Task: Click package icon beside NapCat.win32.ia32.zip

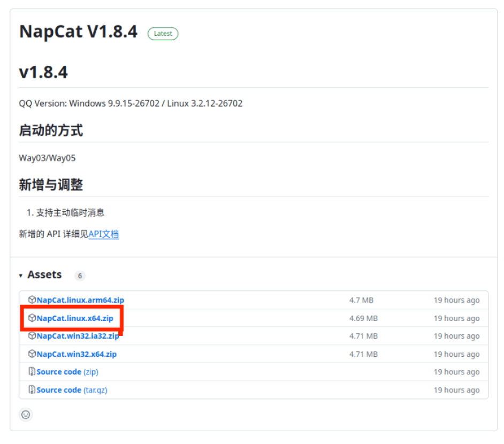Action: coord(32,336)
